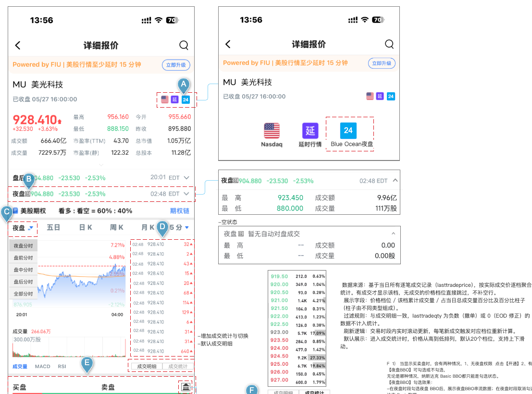Tap the large Nasdaq flag icon
This screenshot has width=532, height=394.
[272, 131]
